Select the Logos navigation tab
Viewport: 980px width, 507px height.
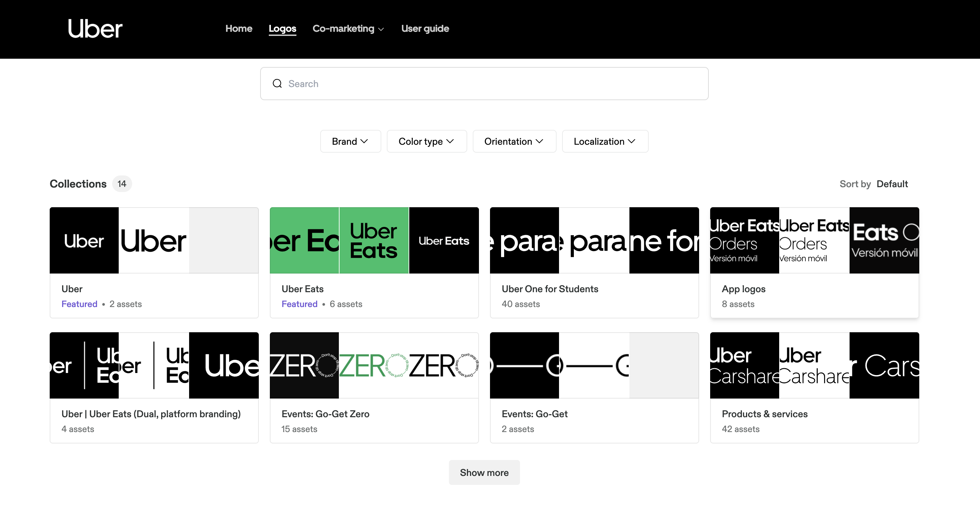pos(282,29)
